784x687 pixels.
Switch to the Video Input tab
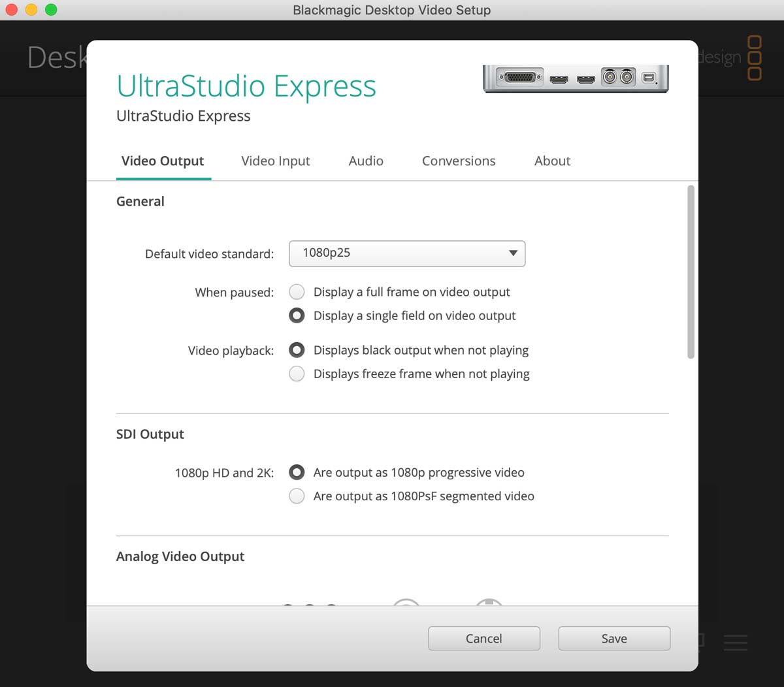(275, 161)
